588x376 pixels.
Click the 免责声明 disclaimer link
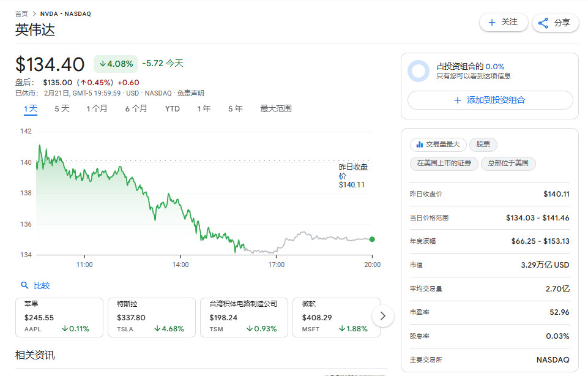190,93
